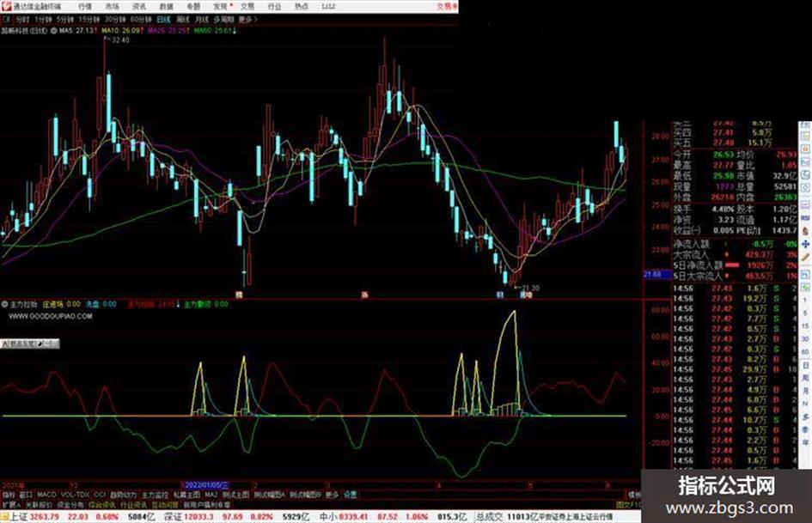Click the 上证 index in status bar

point(18,517)
